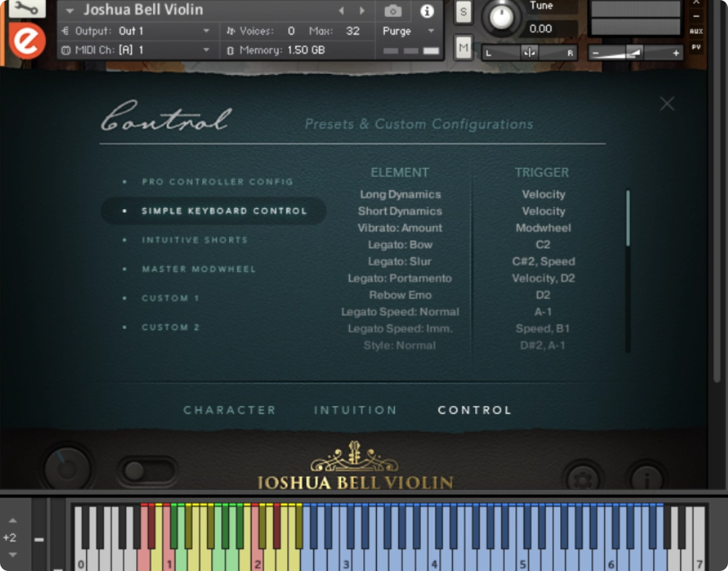
Task: Click the volume slider
Action: point(636,53)
